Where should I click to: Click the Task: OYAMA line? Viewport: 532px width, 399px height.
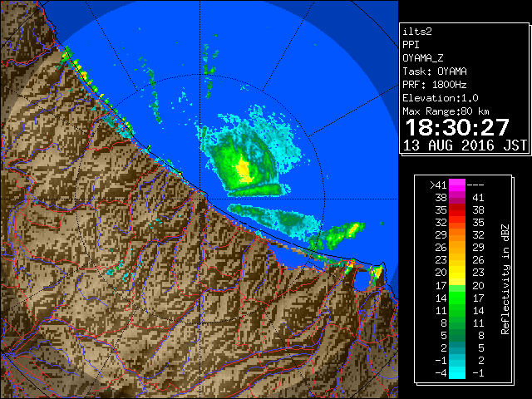[434, 71]
